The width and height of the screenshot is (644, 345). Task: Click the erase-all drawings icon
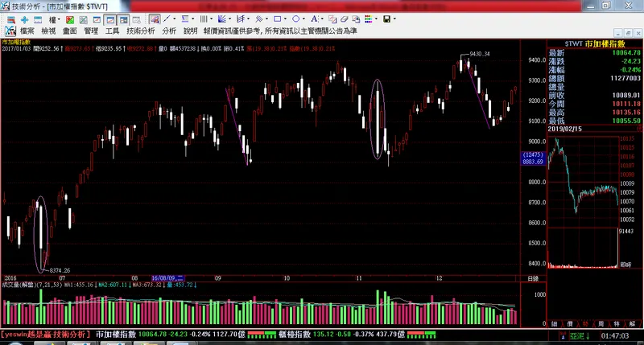tap(356, 19)
